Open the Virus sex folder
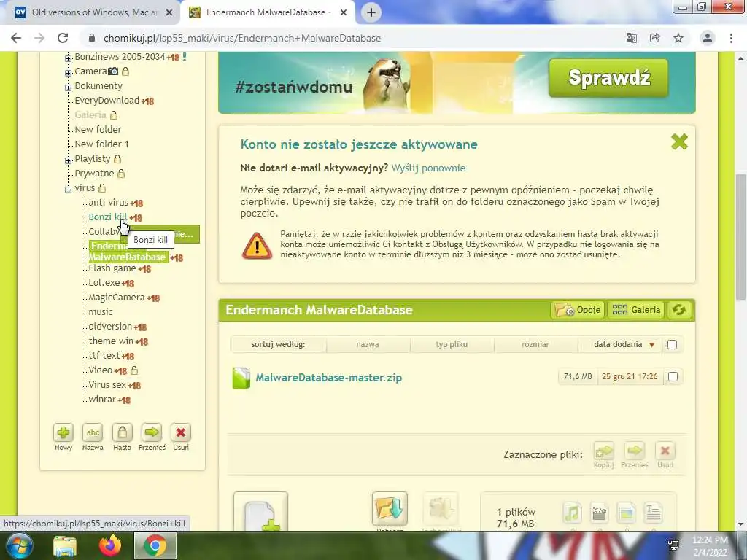The height and width of the screenshot is (560, 747). [x=107, y=384]
